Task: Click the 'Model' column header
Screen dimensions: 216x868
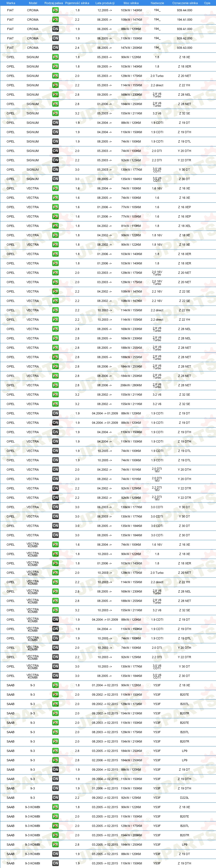Action: point(33,3)
